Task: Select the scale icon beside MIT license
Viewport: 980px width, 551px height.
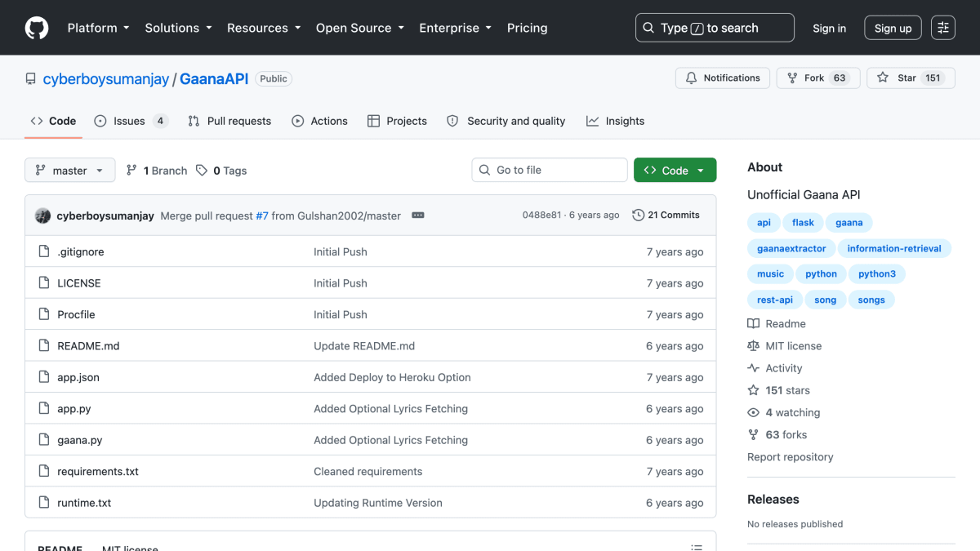Action: click(x=753, y=346)
